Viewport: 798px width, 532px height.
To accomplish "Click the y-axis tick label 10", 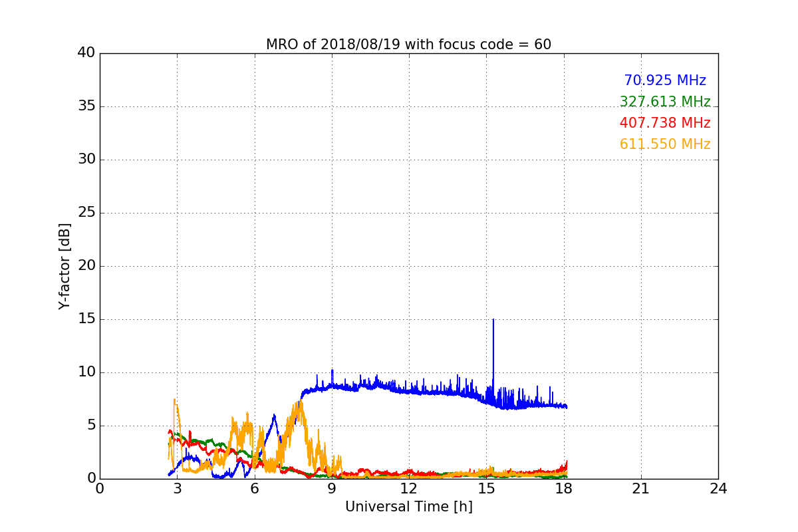I will [x=86, y=372].
